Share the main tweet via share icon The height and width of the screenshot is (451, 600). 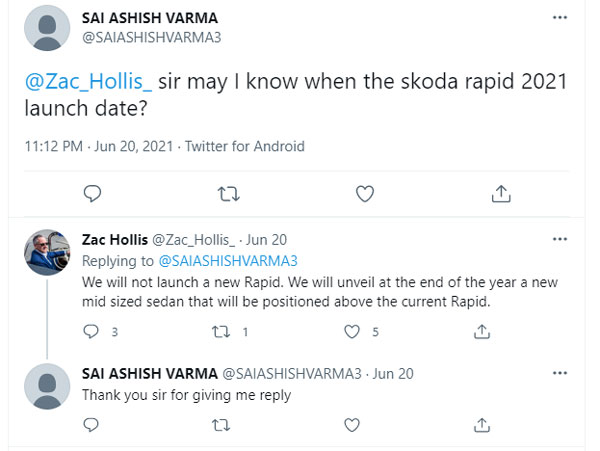click(501, 194)
